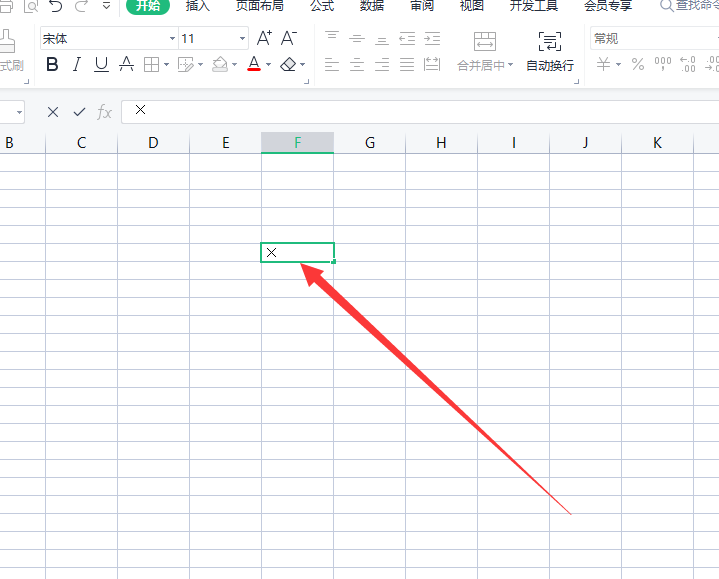The width and height of the screenshot is (719, 579).
Task: Cancel entry with formula bar X icon
Action: pyautogui.click(x=53, y=112)
